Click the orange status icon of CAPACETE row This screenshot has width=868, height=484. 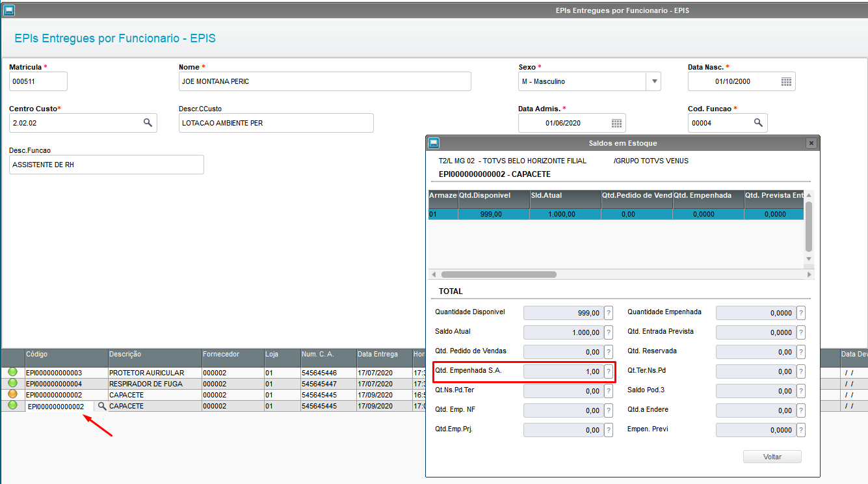point(12,394)
